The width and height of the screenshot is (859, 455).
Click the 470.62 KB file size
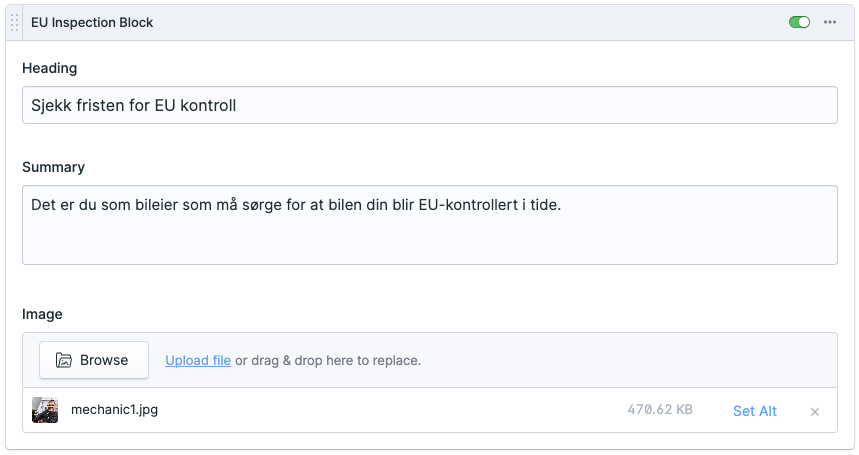point(660,410)
